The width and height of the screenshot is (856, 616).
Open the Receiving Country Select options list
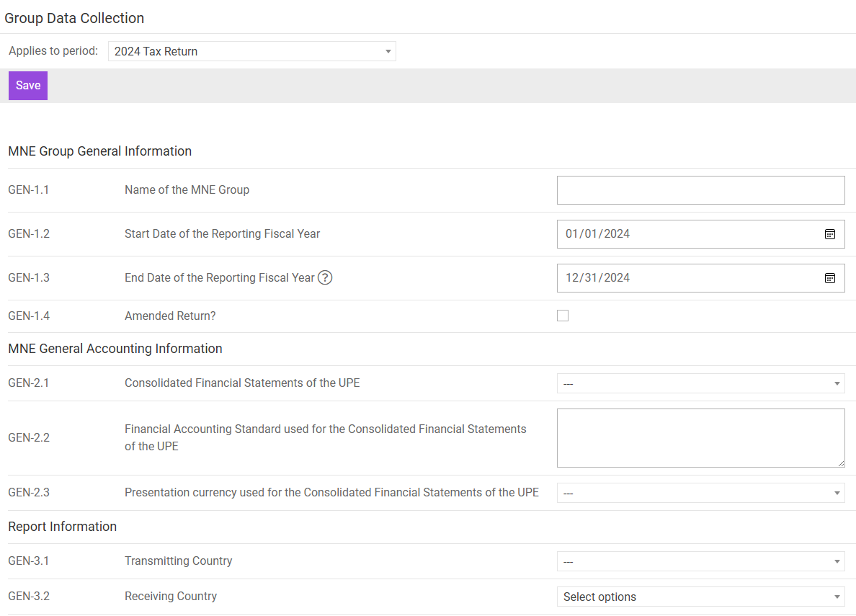point(700,597)
